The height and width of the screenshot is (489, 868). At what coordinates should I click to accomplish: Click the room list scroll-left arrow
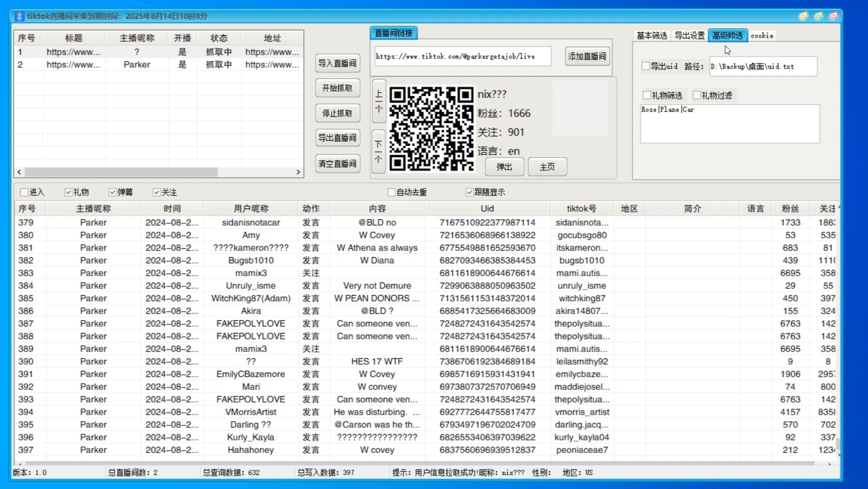point(19,172)
